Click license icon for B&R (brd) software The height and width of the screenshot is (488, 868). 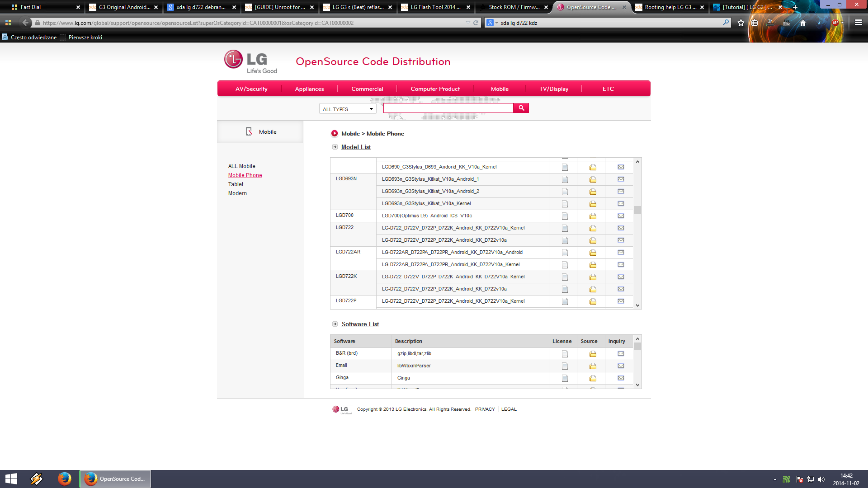(x=565, y=354)
